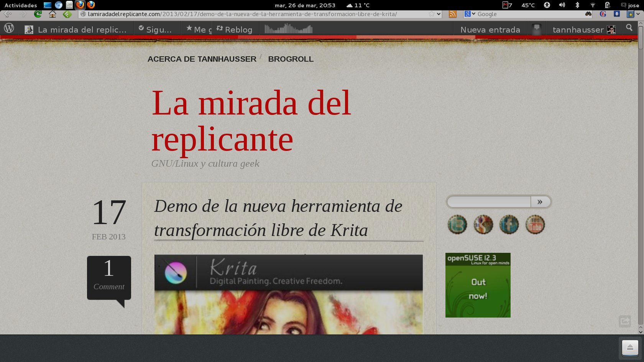The height and width of the screenshot is (362, 644).
Task: Click the tagline 'GNU/Linux y cultura geek'
Action: [205, 164]
